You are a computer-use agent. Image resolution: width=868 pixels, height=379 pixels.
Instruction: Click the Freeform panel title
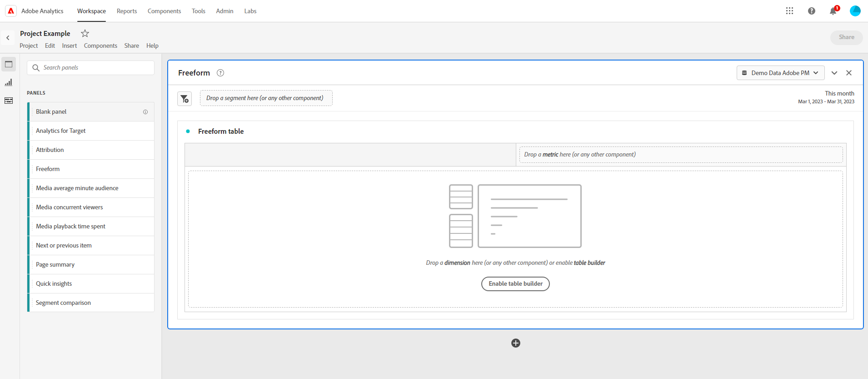(x=194, y=73)
